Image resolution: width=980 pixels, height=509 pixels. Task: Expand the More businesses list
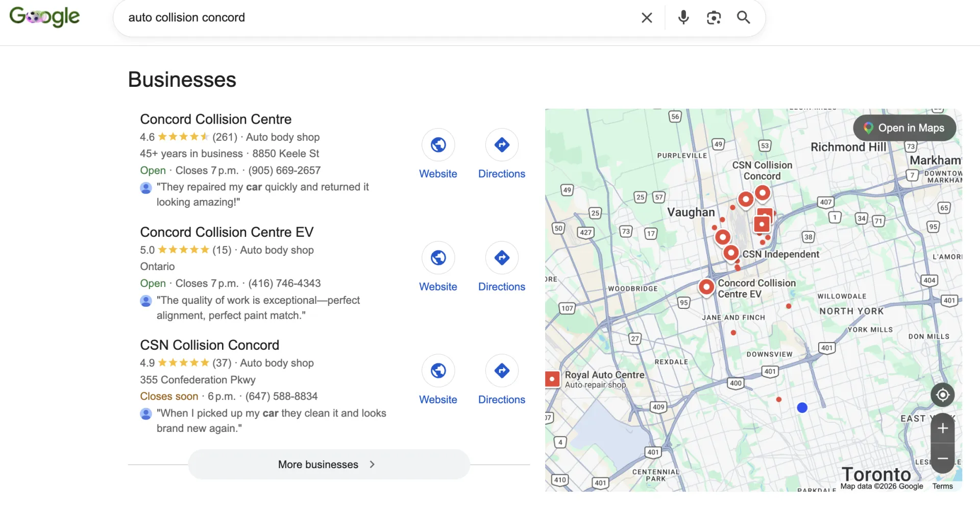click(329, 464)
